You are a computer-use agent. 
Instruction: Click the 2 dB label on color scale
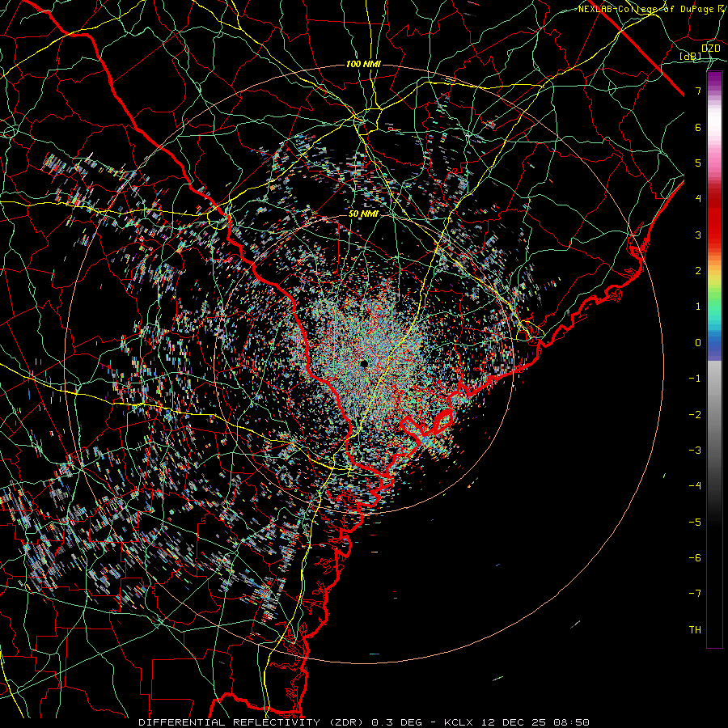coord(698,271)
